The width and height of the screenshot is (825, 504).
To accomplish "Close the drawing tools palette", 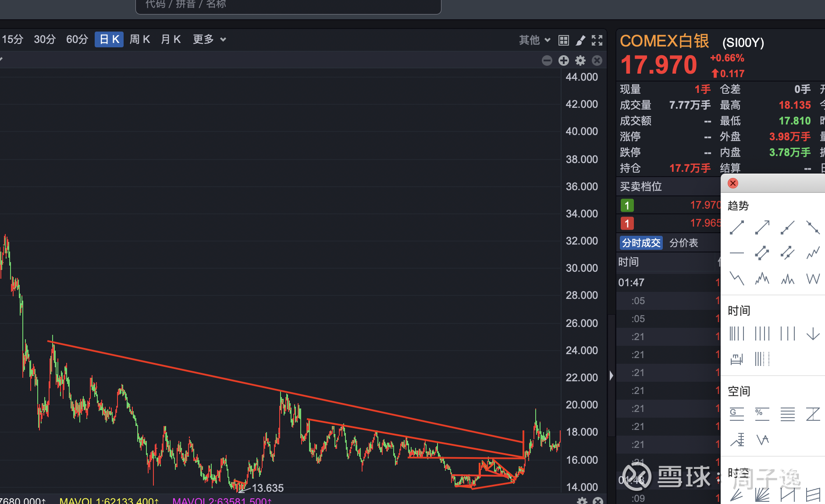I will click(x=733, y=183).
